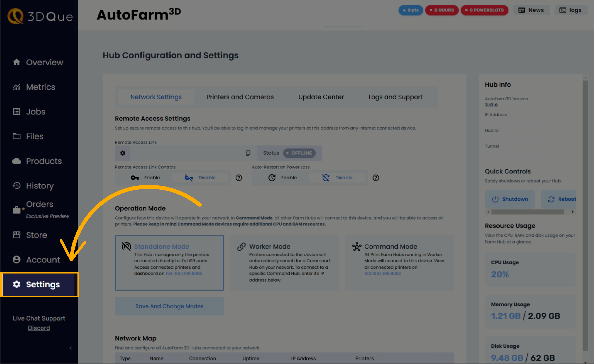Enable the remote access link
This screenshot has width=594, height=364.
point(145,178)
